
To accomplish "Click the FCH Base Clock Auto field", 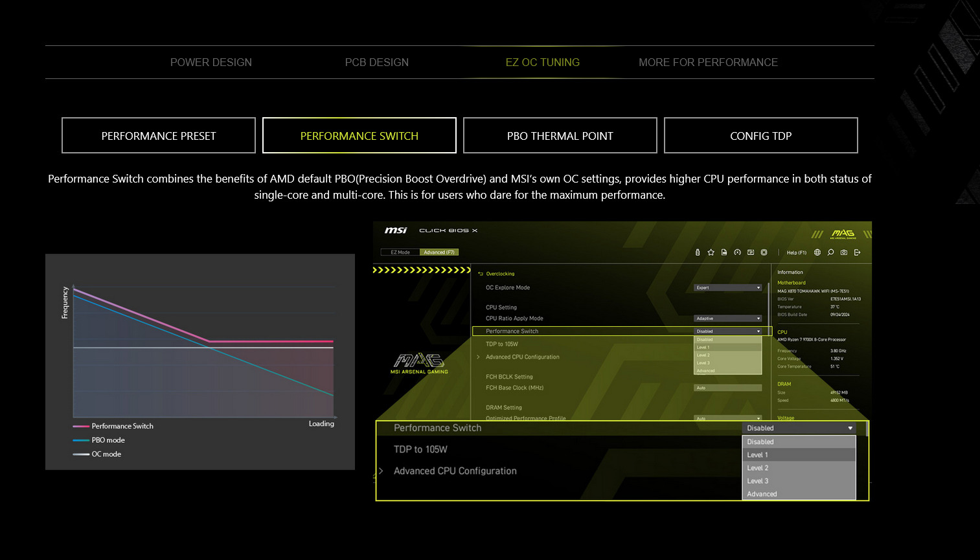I will tap(728, 388).
